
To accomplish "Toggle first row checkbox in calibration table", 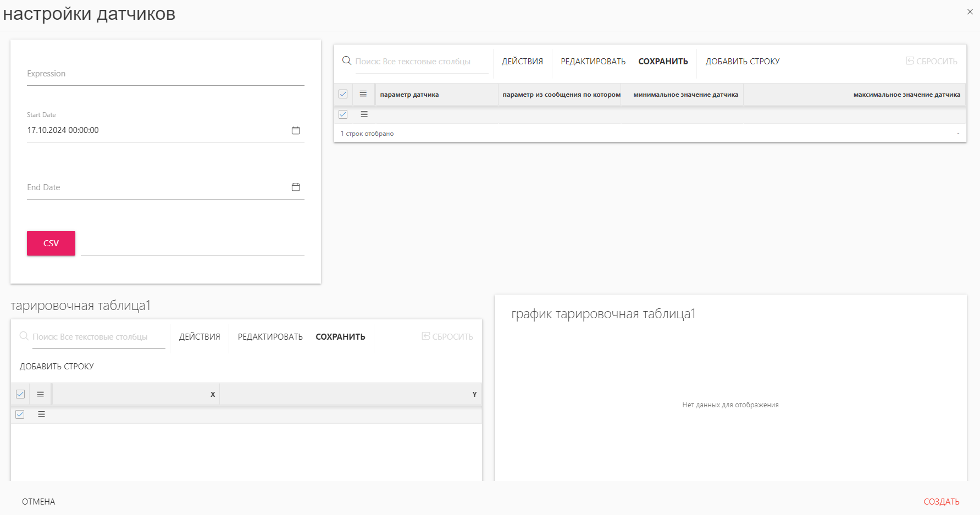I will (x=20, y=414).
